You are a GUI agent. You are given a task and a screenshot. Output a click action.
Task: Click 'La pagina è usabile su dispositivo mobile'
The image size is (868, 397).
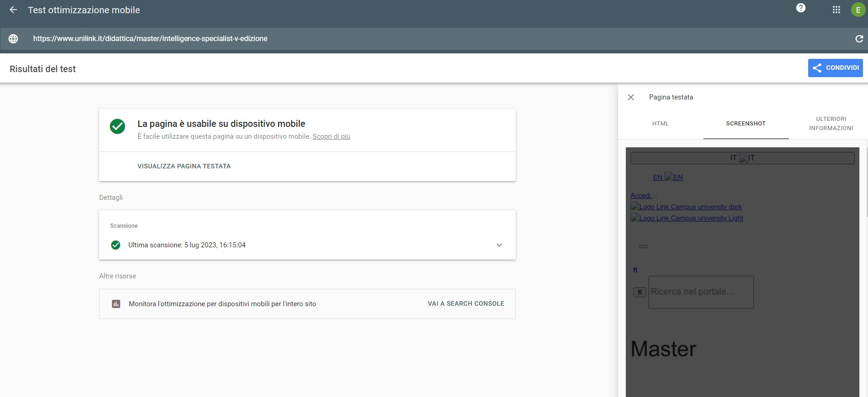221,124
